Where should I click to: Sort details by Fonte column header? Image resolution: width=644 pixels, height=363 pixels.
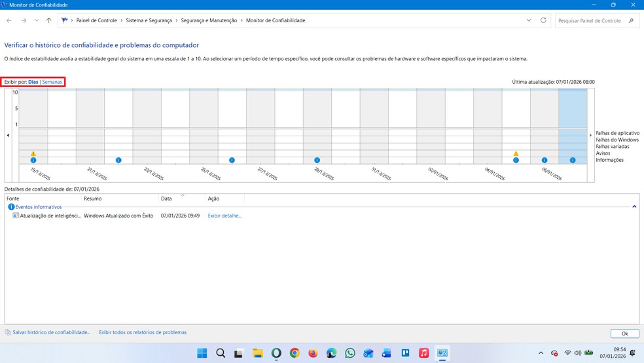(x=13, y=198)
